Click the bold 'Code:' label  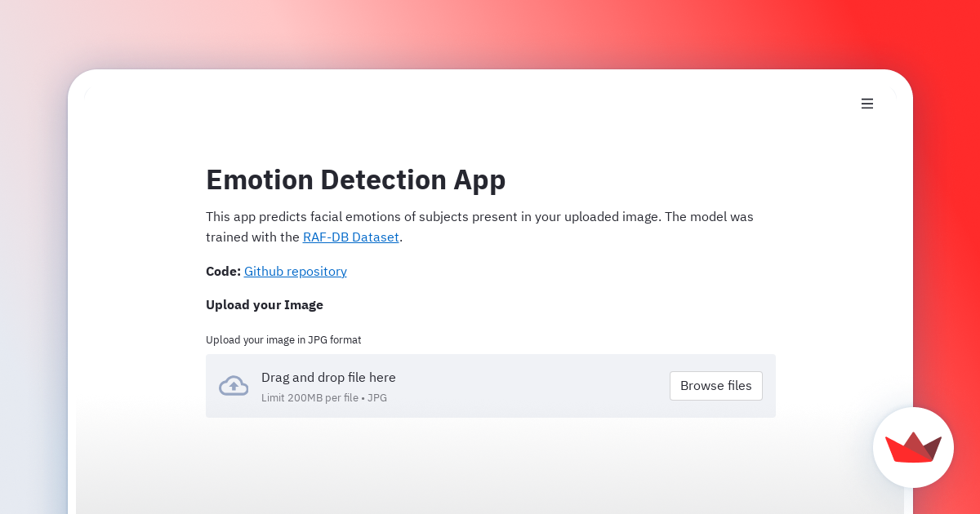[x=223, y=272]
